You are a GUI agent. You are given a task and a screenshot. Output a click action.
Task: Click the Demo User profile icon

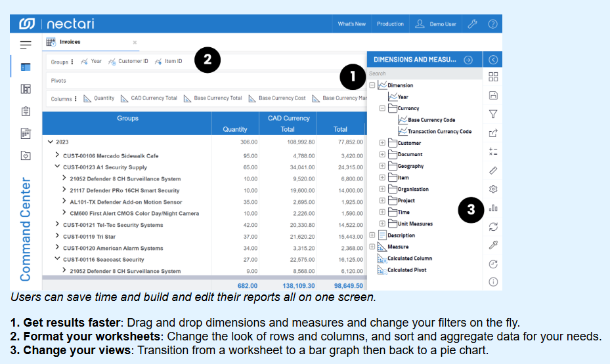tap(420, 24)
